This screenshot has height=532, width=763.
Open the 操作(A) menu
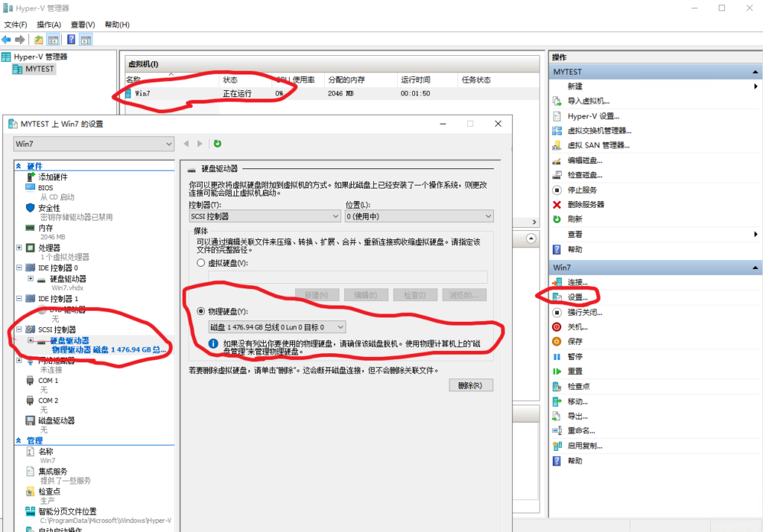(x=49, y=25)
